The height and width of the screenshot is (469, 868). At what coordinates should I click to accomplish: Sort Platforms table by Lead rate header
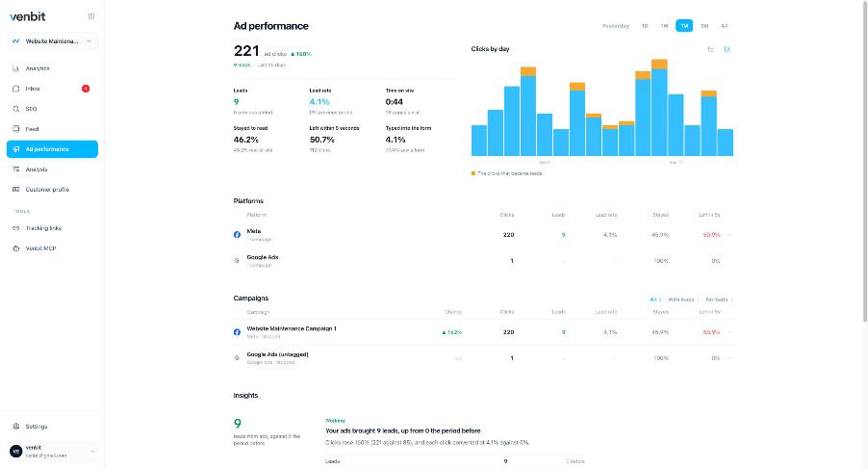(x=606, y=215)
